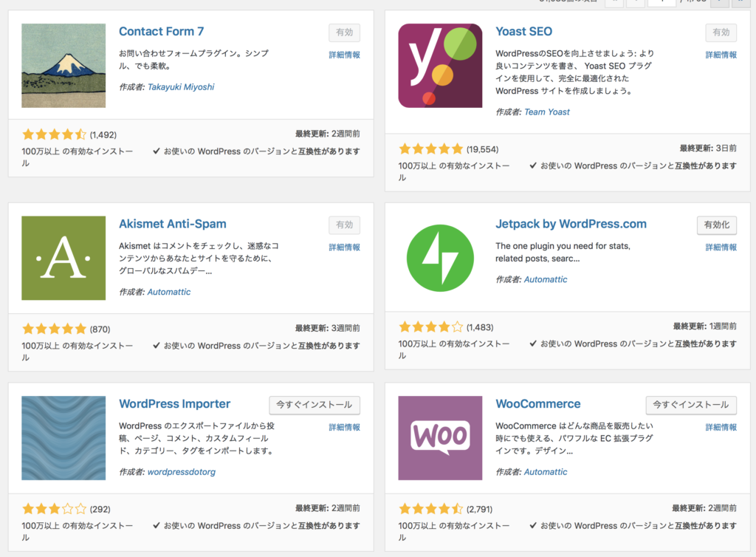Open author link Takayuki Miyoshi
Viewport: 756px width, 557px height.
click(x=181, y=87)
